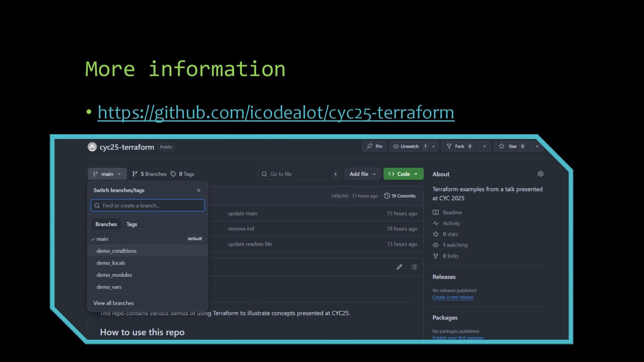Open the 0 Tags link
This screenshot has width=644, height=362.
(182, 174)
